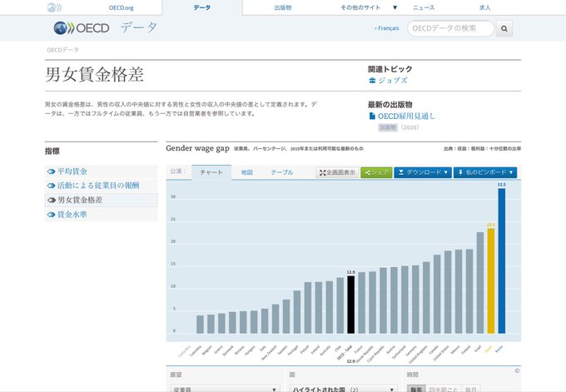Select the 毎年 yearly time toggle
566x392 pixels.
pyautogui.click(x=416, y=390)
